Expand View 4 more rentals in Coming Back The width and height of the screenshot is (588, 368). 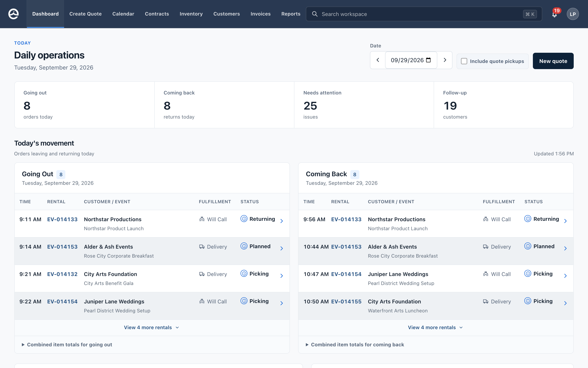coord(435,327)
